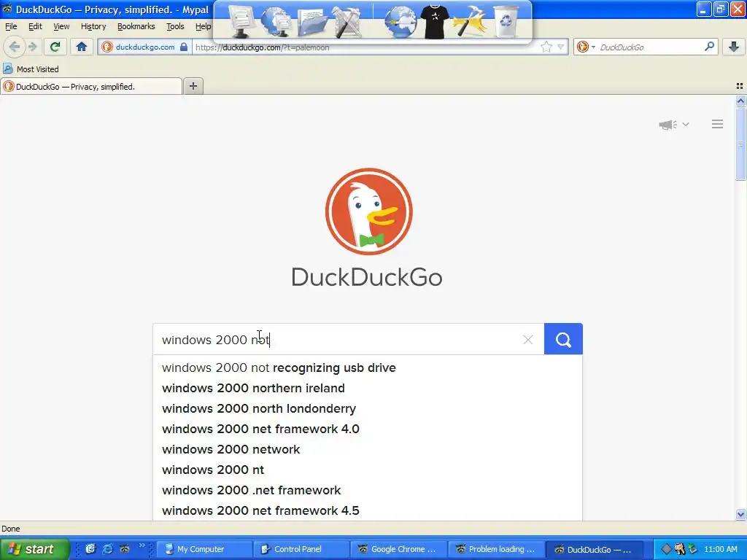Go to the home page via house icon
Screen dimensions: 747x560
[82, 47]
